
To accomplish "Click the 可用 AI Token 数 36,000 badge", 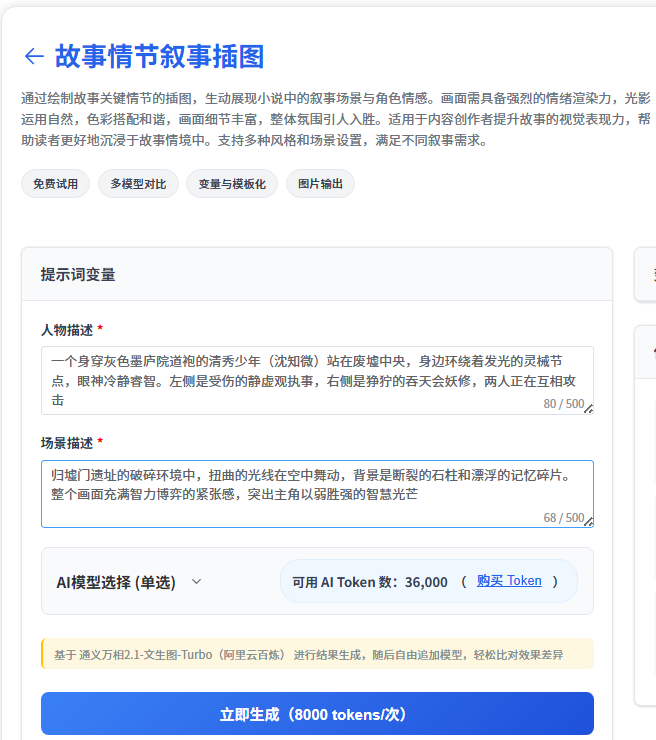I will [370, 582].
